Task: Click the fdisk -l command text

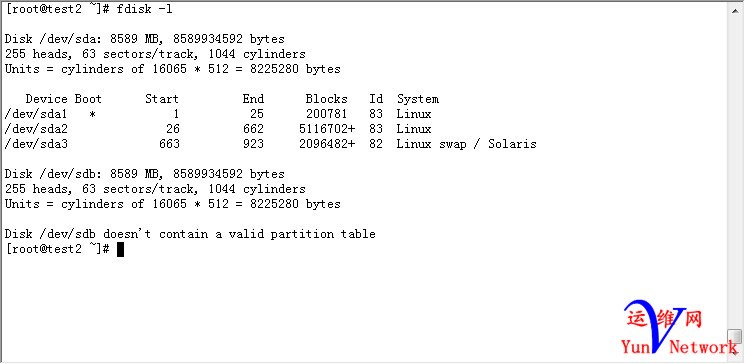Action: tap(144, 9)
